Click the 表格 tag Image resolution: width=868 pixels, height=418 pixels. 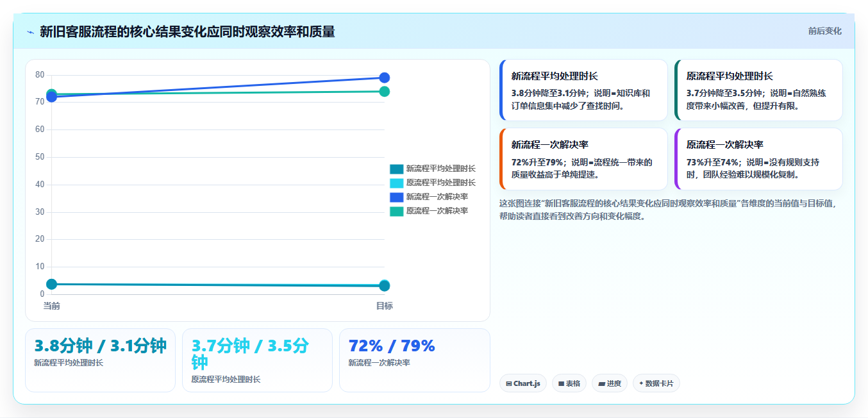click(x=569, y=383)
